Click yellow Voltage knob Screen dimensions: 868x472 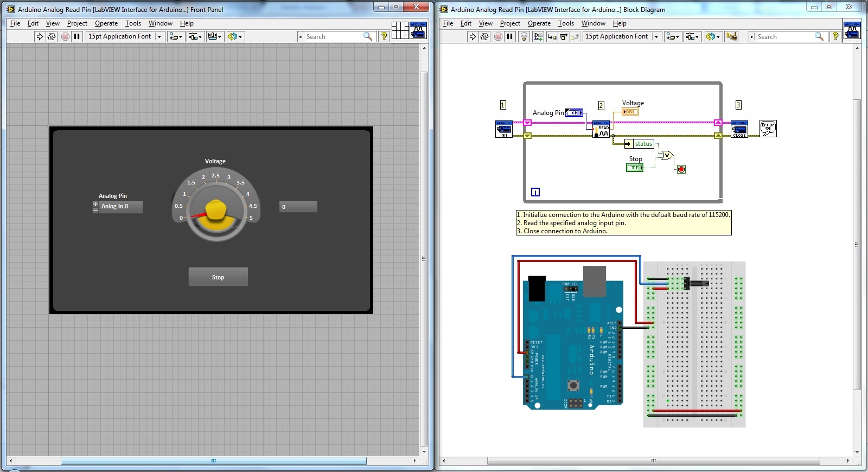pyautogui.click(x=216, y=210)
